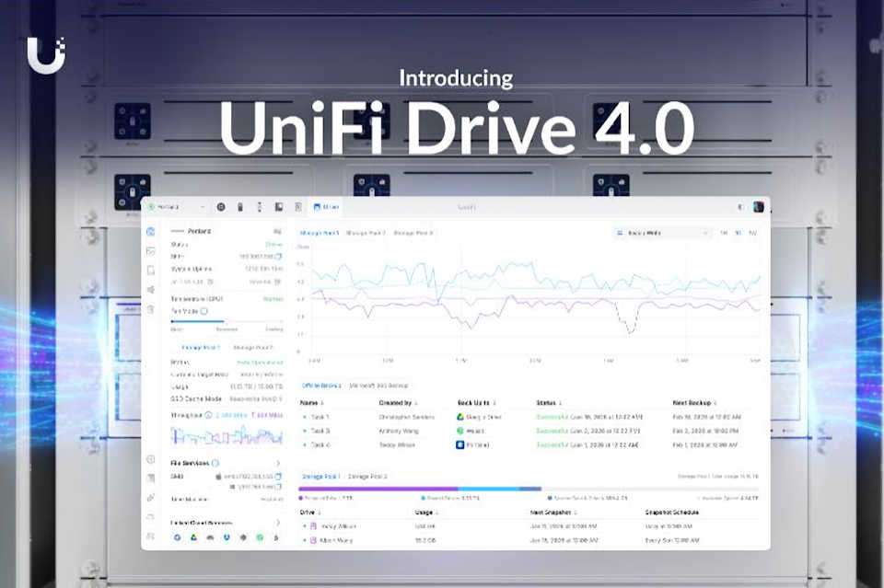Click the green Wasabi icon in Task 3 row
This screenshot has height=588, width=884.
pos(460,431)
